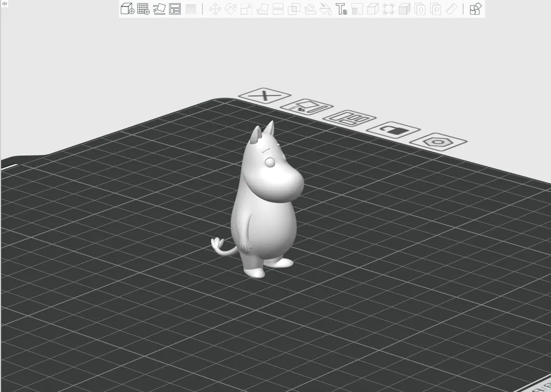Arrange objects on this plate icon

350,118
